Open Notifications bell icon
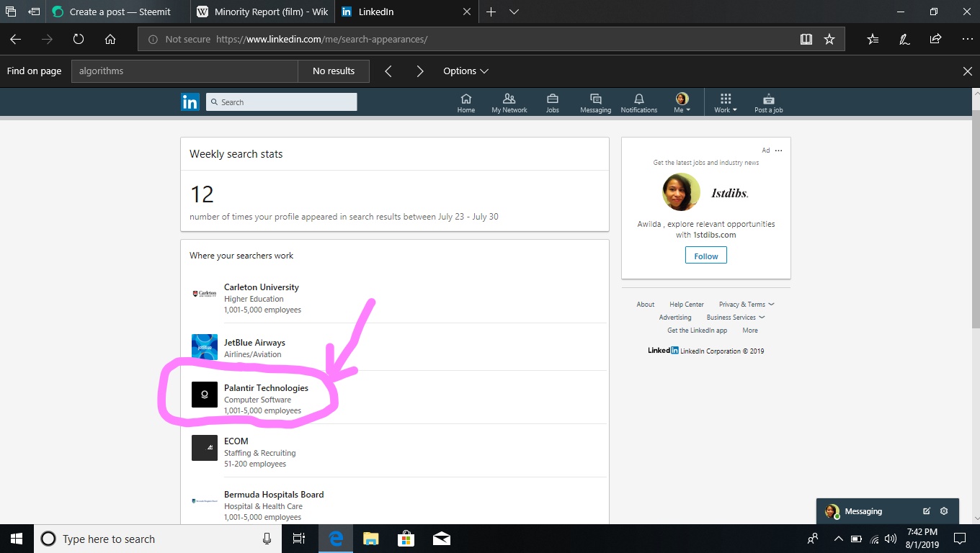The image size is (980, 553). (x=639, y=103)
